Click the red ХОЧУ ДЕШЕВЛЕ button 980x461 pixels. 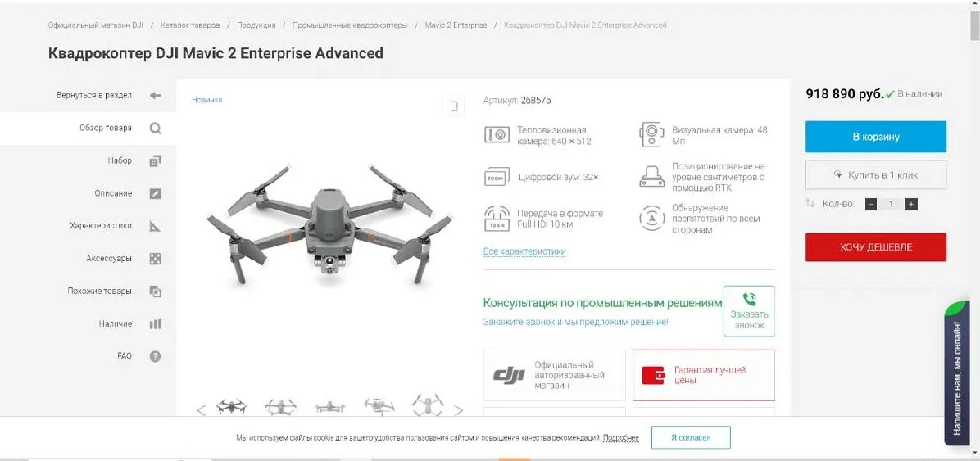point(876,247)
